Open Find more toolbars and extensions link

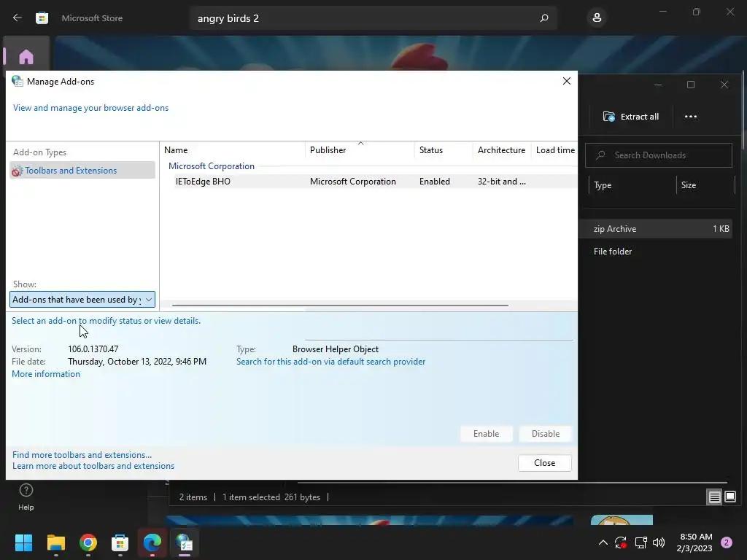coord(82,455)
